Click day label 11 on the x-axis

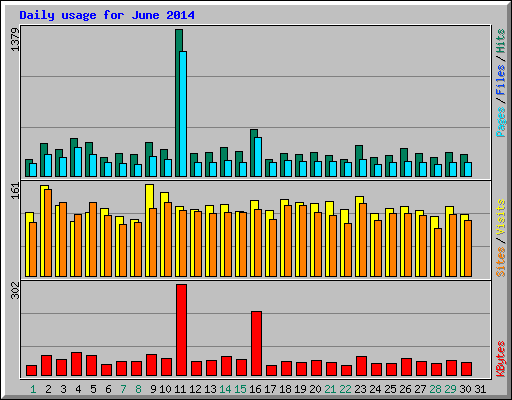coord(180,389)
